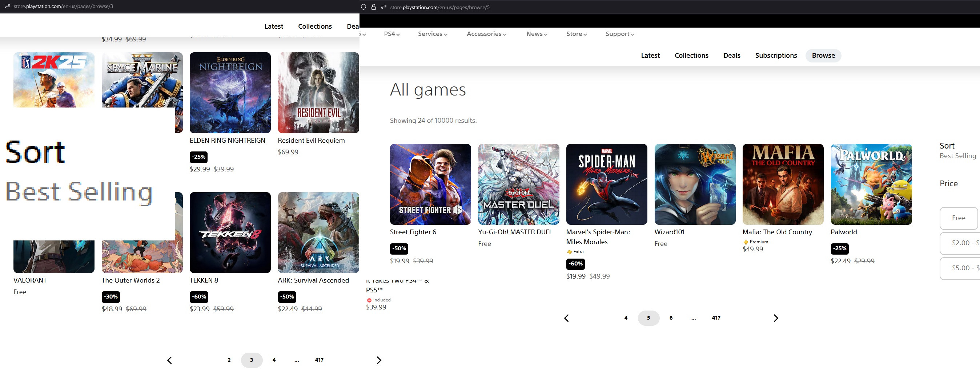Click the PlayStation Plus Extra icon under Spider-Man
Image resolution: width=980 pixels, height=373 pixels.
569,252
